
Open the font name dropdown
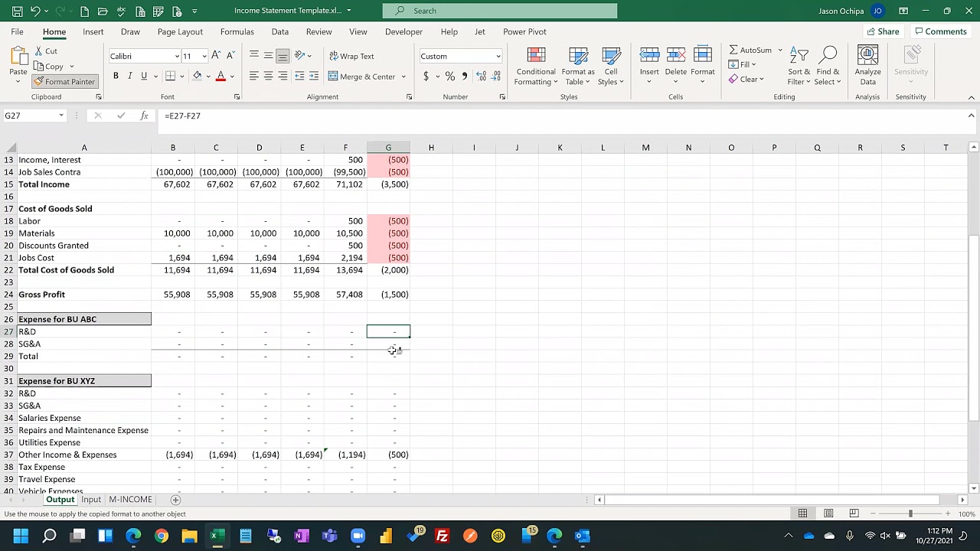click(x=177, y=56)
